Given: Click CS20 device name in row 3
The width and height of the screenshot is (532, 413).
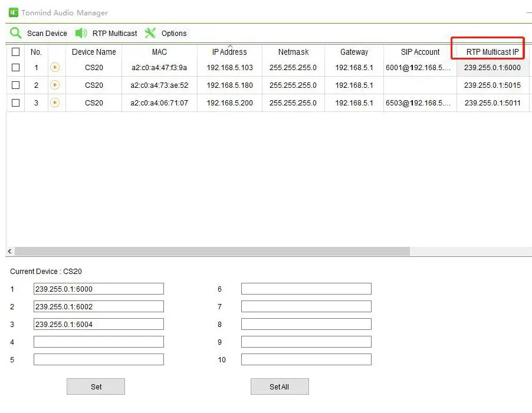Looking at the screenshot, I should coord(94,103).
